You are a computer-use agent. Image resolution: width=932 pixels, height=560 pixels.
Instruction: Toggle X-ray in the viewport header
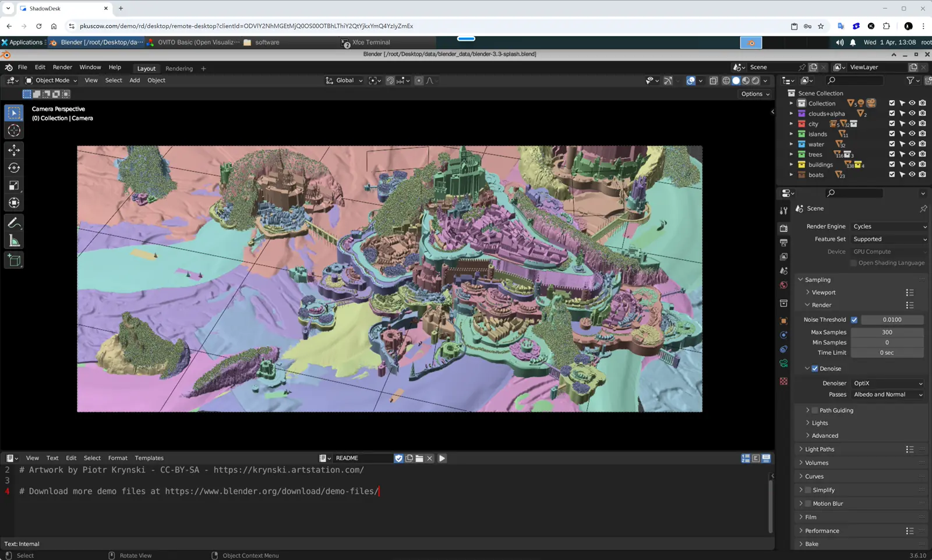714,81
